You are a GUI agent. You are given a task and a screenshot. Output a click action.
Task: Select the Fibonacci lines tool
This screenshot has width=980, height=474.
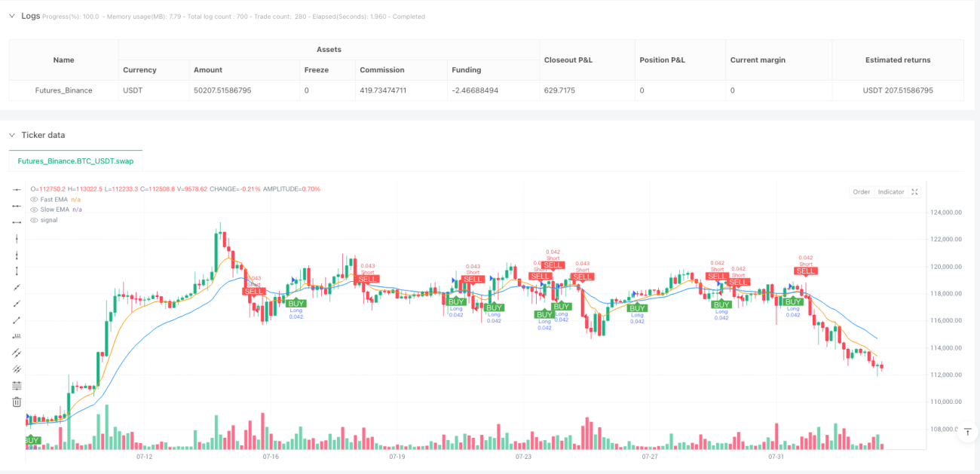(x=17, y=385)
